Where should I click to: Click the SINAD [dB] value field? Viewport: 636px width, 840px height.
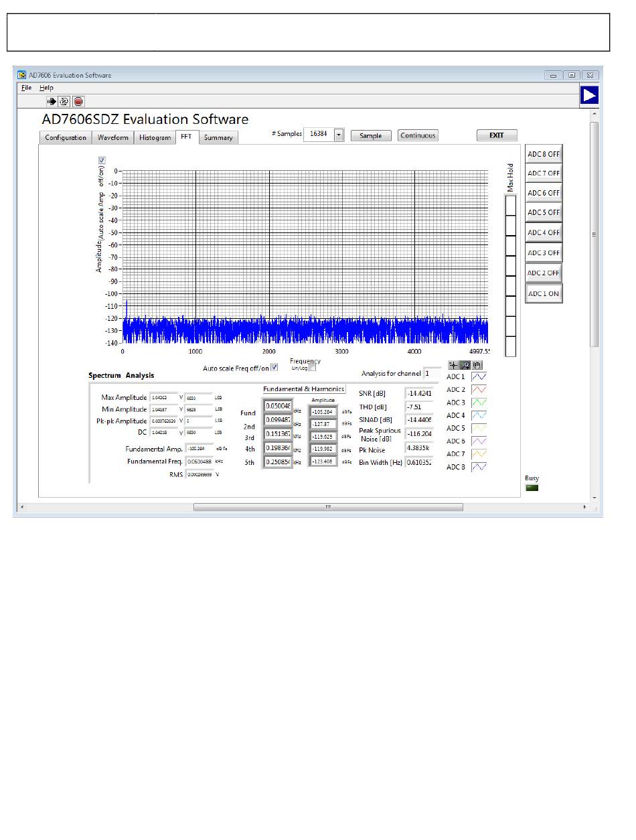pyautogui.click(x=419, y=420)
